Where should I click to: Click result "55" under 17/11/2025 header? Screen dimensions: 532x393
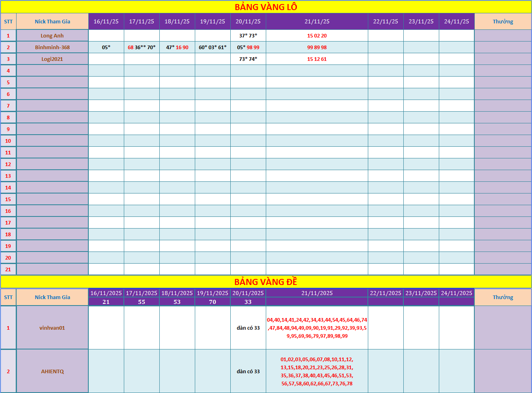[142, 302]
